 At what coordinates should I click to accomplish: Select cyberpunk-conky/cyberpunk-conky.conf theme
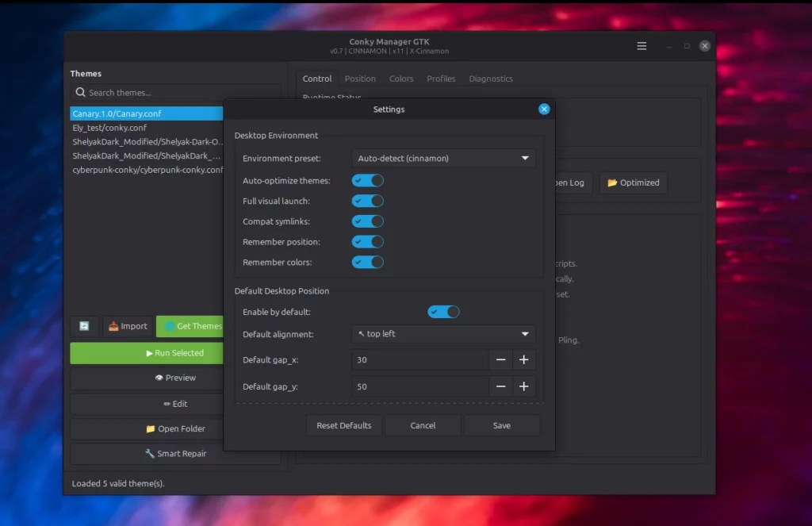[147, 170]
